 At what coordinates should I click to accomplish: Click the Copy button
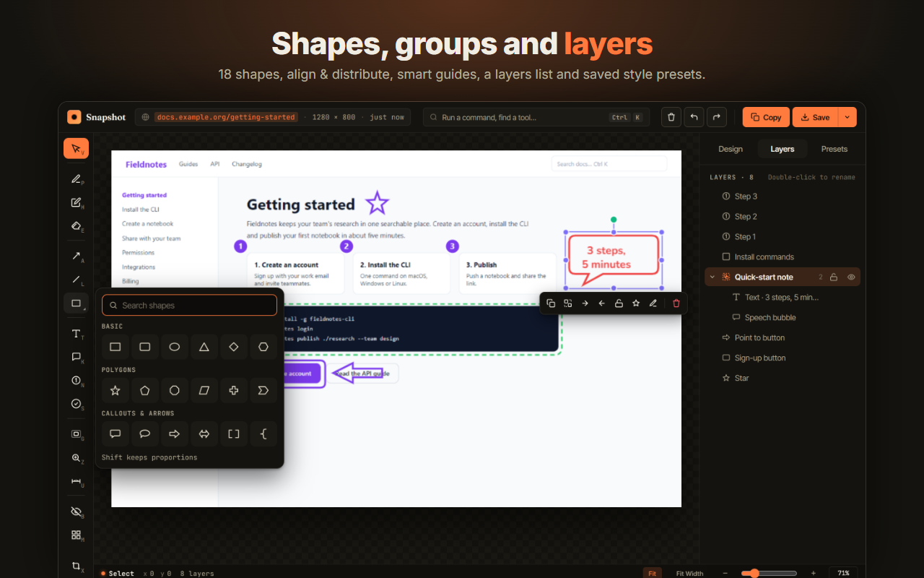[x=766, y=117]
